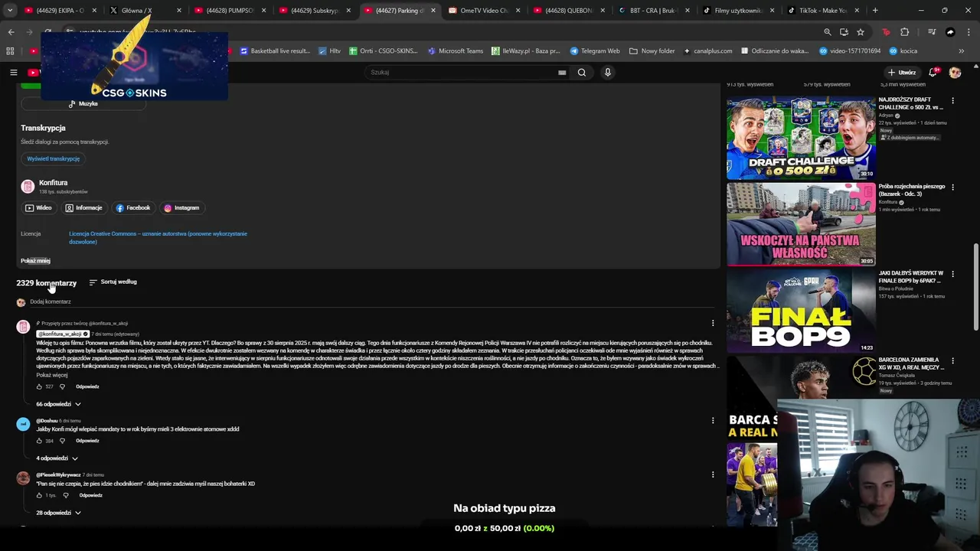Open browser tab search dropdown arrow
Viewport: 980px width, 551px height.
[9, 11]
